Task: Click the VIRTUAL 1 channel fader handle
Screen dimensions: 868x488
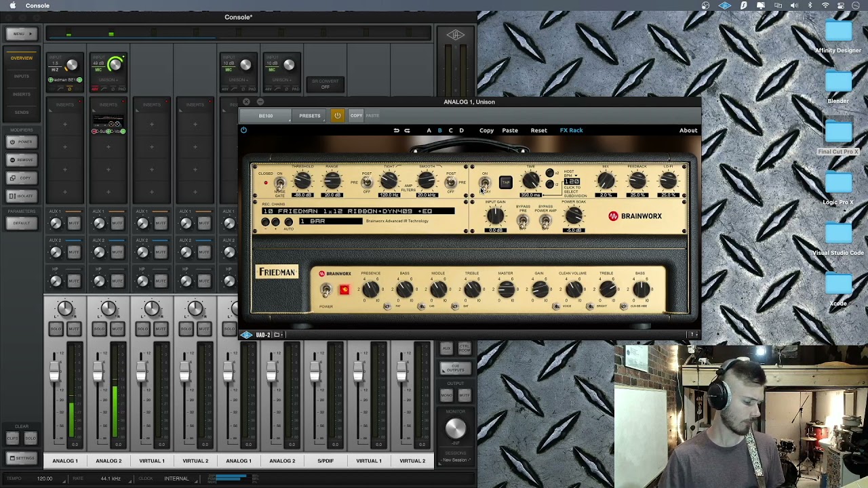Action: point(142,371)
